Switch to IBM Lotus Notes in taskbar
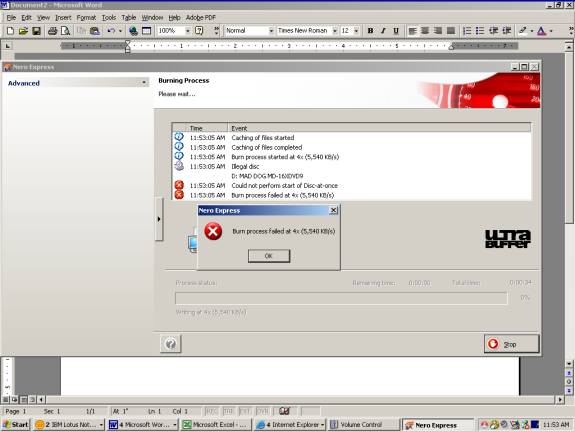575x432 pixels. pos(69,425)
